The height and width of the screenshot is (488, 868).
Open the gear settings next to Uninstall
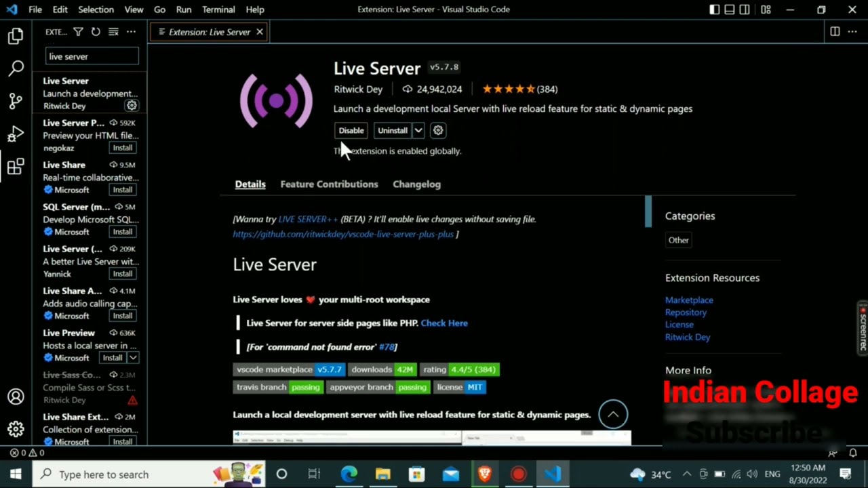coord(438,130)
